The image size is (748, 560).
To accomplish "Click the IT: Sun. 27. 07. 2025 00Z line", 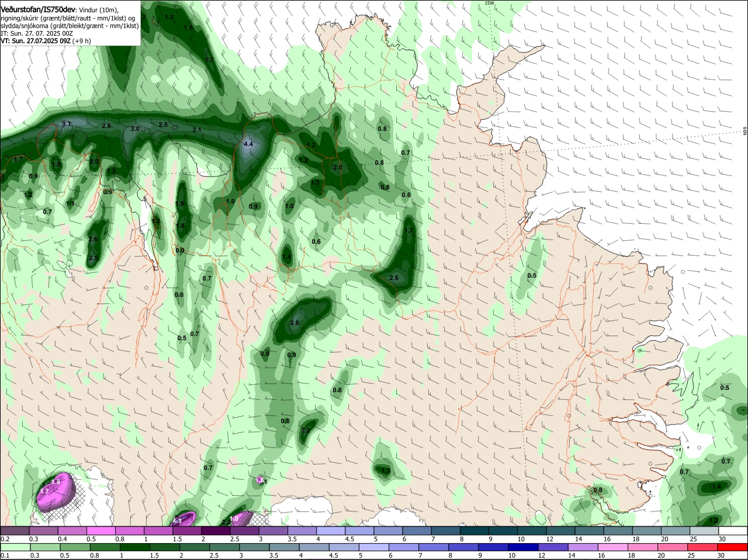I will pyautogui.click(x=37, y=33).
